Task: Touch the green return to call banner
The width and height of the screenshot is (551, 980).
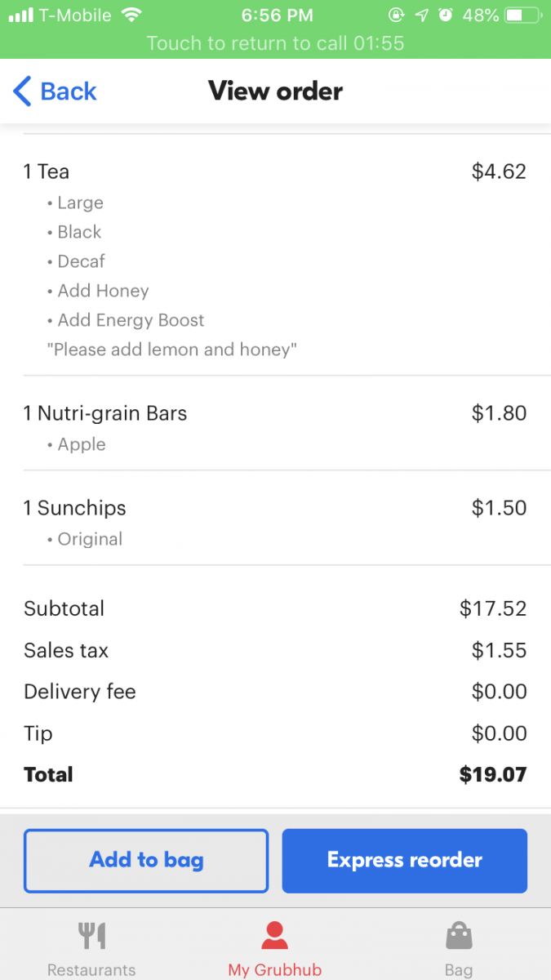Action: click(x=275, y=42)
